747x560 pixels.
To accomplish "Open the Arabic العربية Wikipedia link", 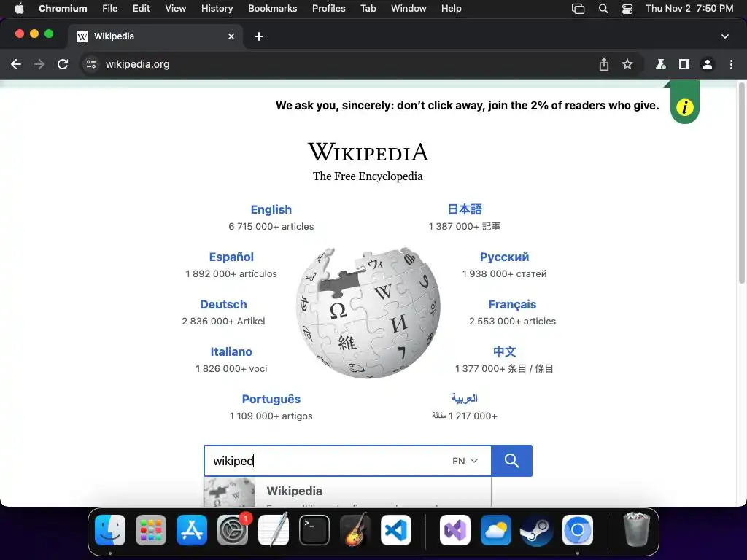I will pyautogui.click(x=465, y=398).
